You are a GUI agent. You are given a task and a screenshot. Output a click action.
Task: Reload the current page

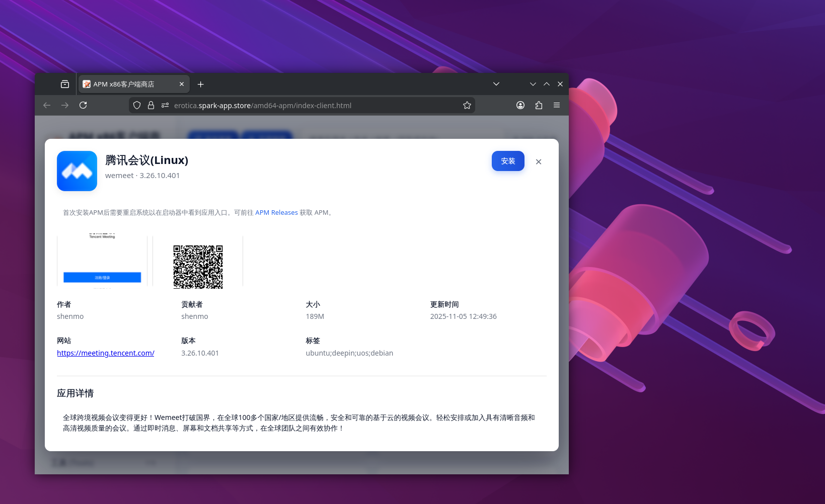tap(83, 105)
